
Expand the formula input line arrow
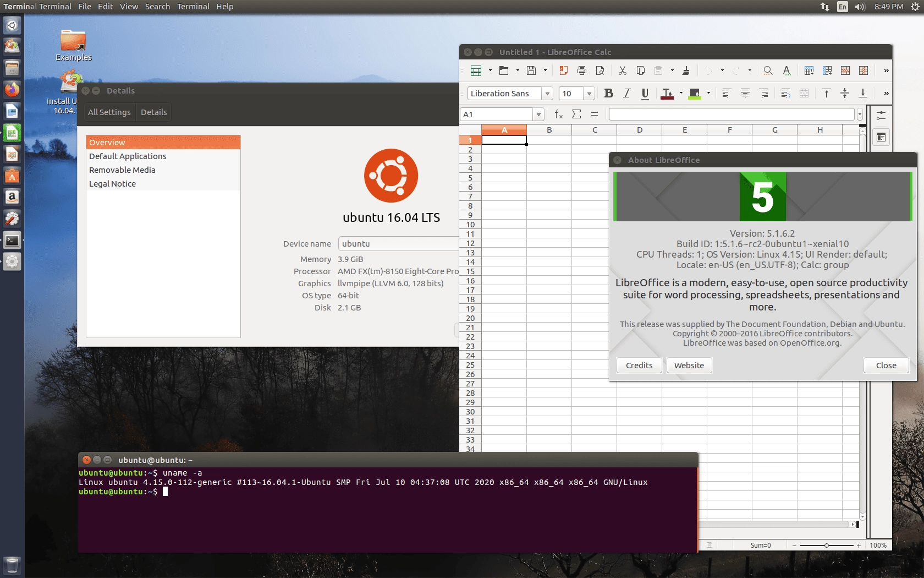tap(860, 114)
